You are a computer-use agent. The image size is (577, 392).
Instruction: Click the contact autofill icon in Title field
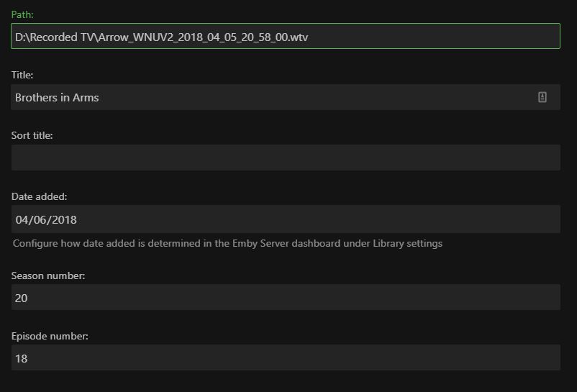pos(542,97)
